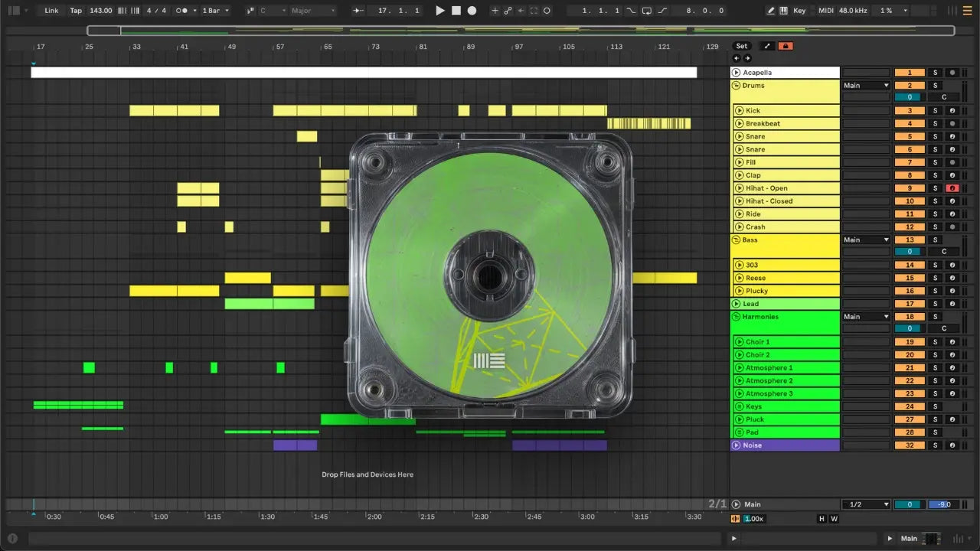Click the Stop button in the transport
Image resolution: width=980 pixels, height=551 pixels.
pos(456,11)
